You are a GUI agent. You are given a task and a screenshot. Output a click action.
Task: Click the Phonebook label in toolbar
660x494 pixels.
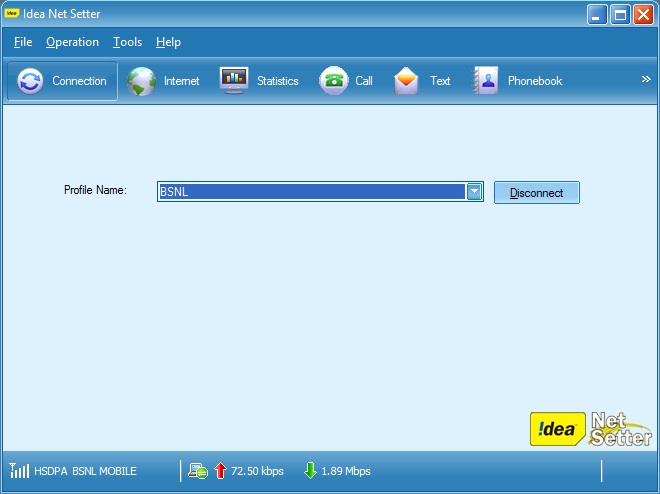(x=535, y=81)
